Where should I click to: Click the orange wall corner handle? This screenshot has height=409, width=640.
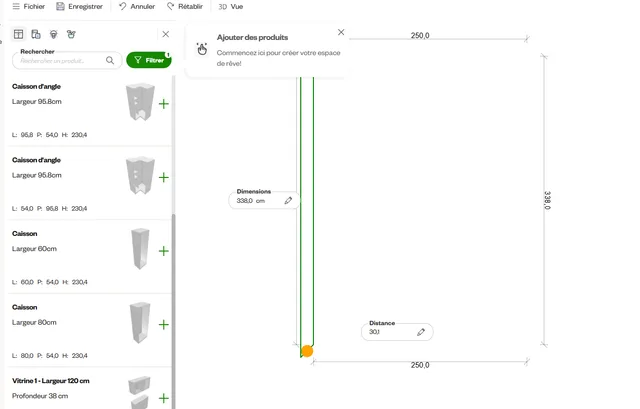point(307,351)
